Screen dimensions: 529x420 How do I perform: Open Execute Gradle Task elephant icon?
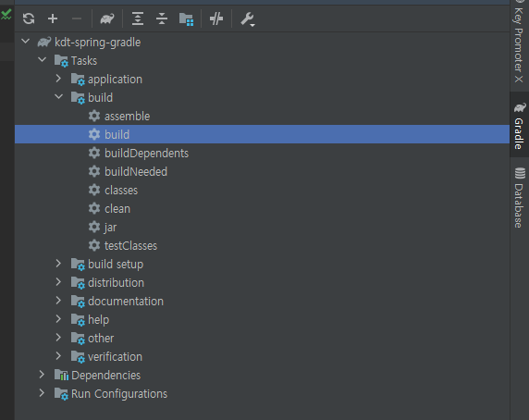pos(107,19)
